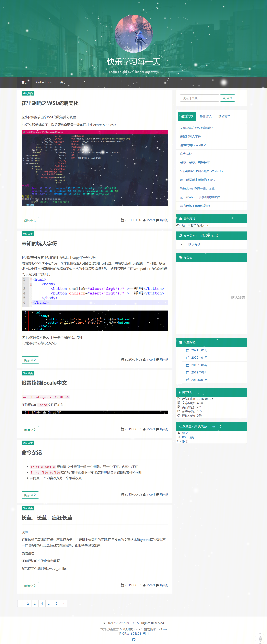Click 阅读全文 for the 长草 post
Image resolution: width=267 pixels, height=644 pixels.
(x=30, y=586)
